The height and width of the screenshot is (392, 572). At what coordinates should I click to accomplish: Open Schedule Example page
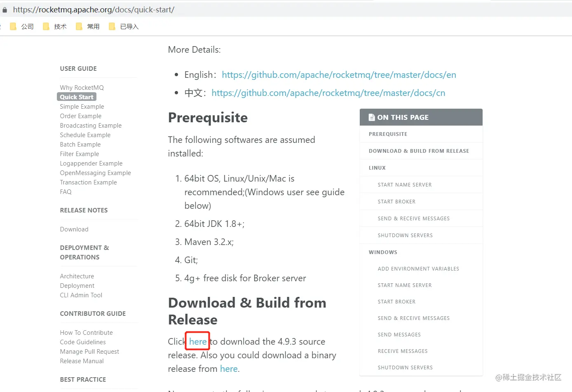[x=85, y=135]
